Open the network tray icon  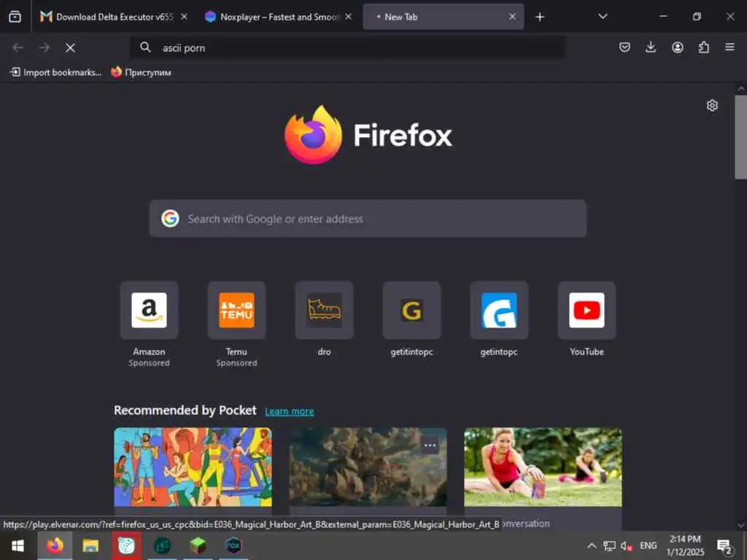tap(609, 545)
